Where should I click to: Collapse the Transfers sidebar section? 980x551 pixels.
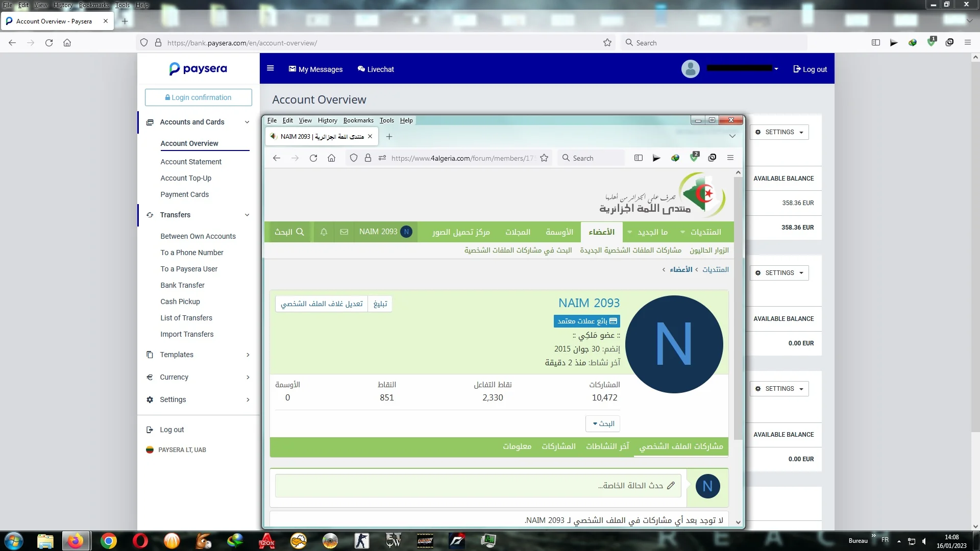(x=247, y=215)
